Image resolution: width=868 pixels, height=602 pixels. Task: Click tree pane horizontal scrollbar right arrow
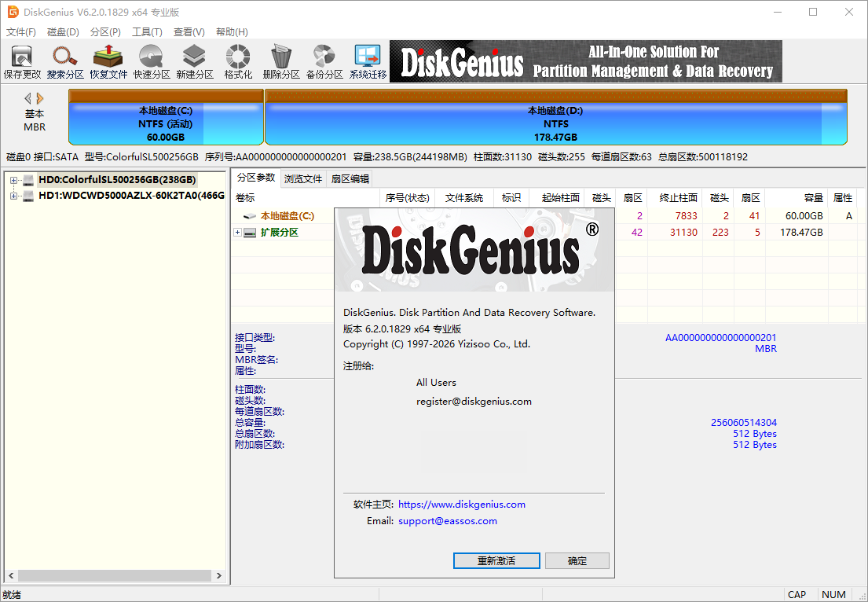coord(219,575)
